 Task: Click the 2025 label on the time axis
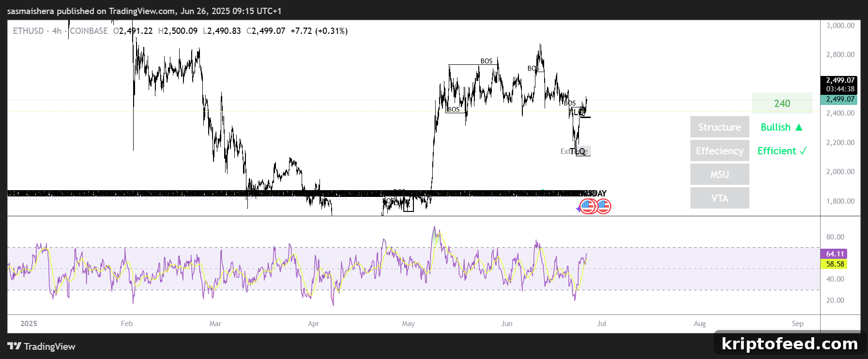pyautogui.click(x=29, y=324)
